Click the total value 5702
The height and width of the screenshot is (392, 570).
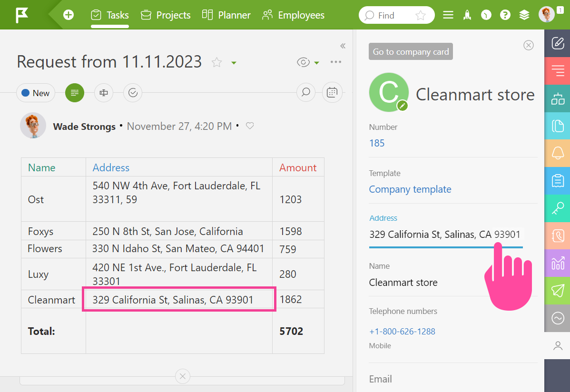click(291, 331)
